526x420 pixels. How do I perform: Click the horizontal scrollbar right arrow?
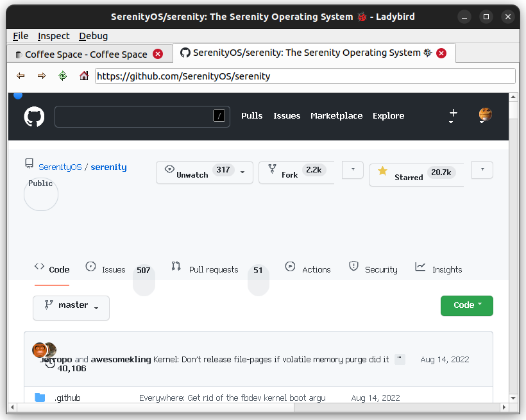point(504,407)
